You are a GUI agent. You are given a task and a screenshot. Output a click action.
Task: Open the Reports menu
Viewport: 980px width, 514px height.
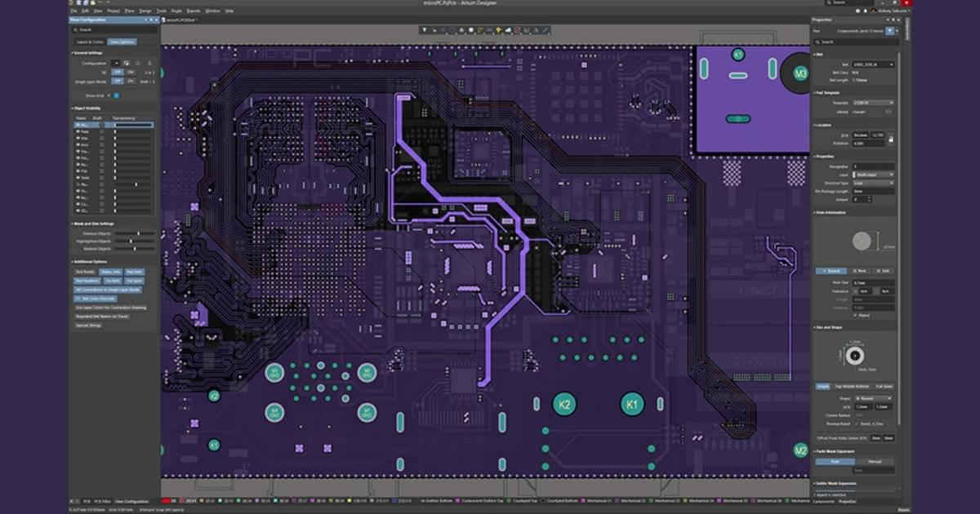click(194, 11)
